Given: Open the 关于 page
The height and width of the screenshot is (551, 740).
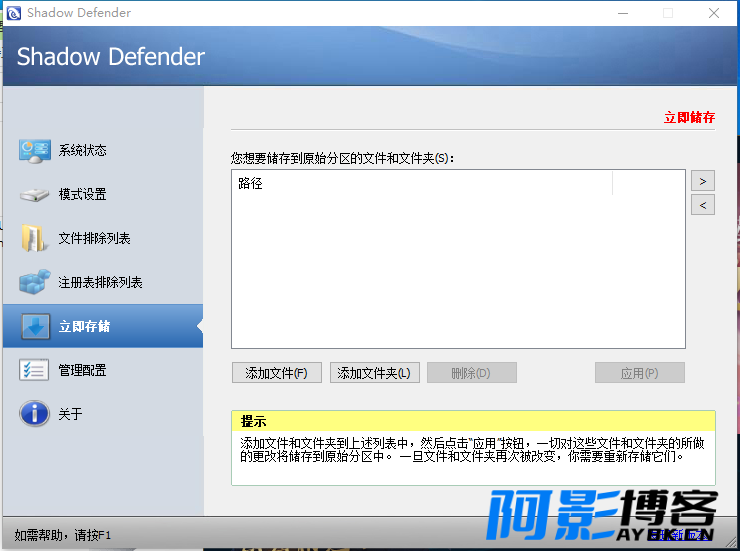Looking at the screenshot, I should point(103,414).
